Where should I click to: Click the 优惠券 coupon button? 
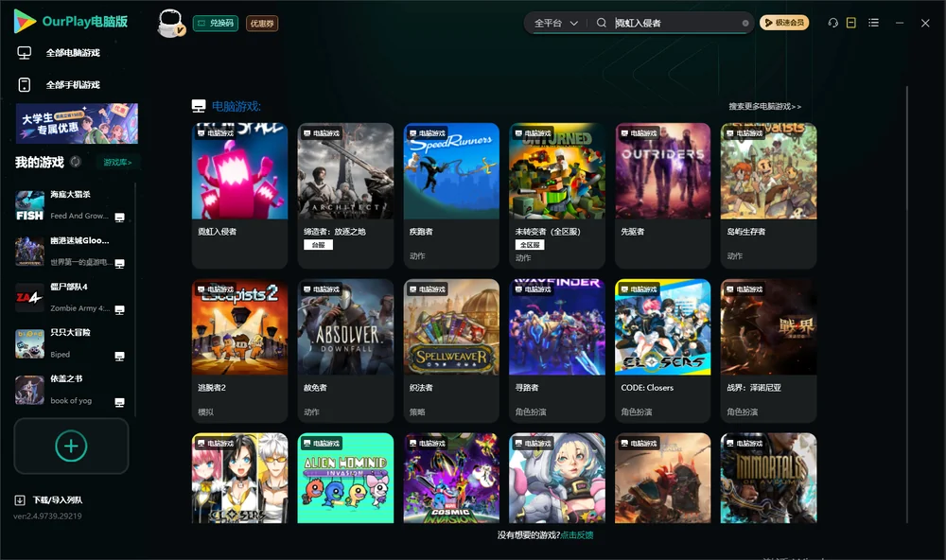pos(262,24)
